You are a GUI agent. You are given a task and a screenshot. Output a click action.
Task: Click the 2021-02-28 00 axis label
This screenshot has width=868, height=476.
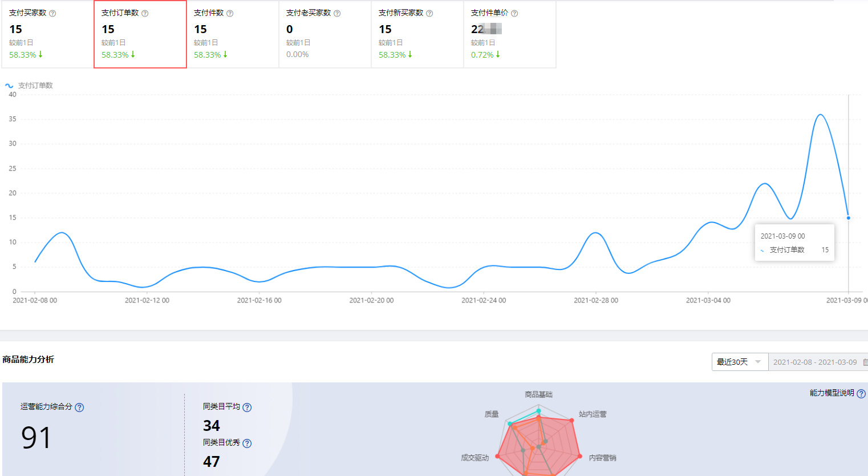(596, 300)
